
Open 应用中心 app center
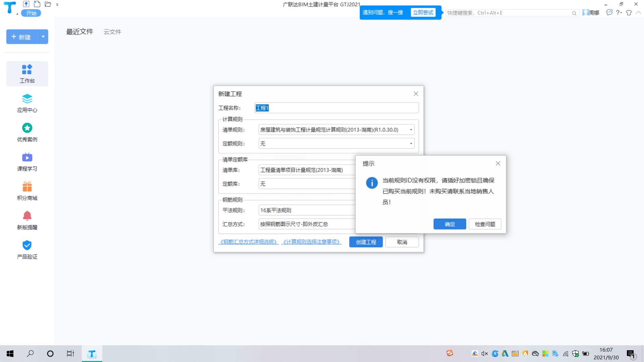pos(27,103)
